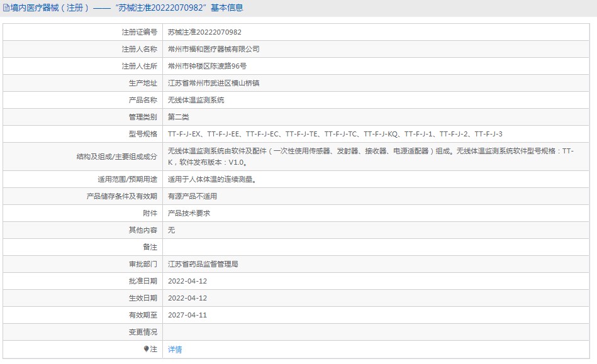Click the label 管理类别
This screenshot has width=597, height=364.
click(x=143, y=117)
